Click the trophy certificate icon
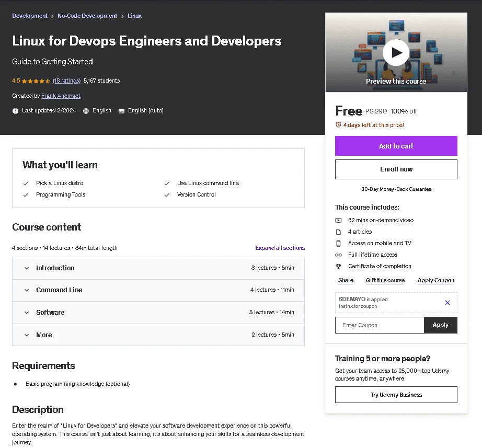 coord(338,266)
